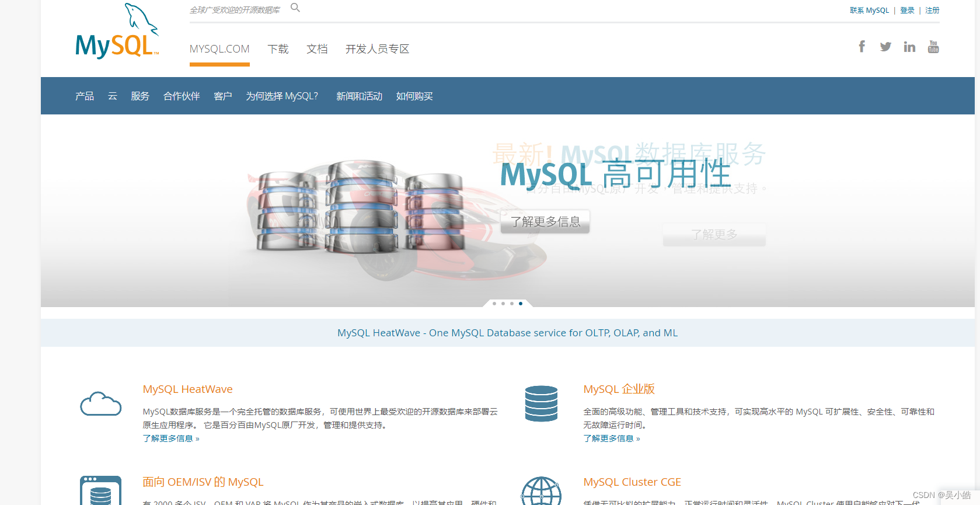Open the 如何购买 menu item

coord(414,96)
